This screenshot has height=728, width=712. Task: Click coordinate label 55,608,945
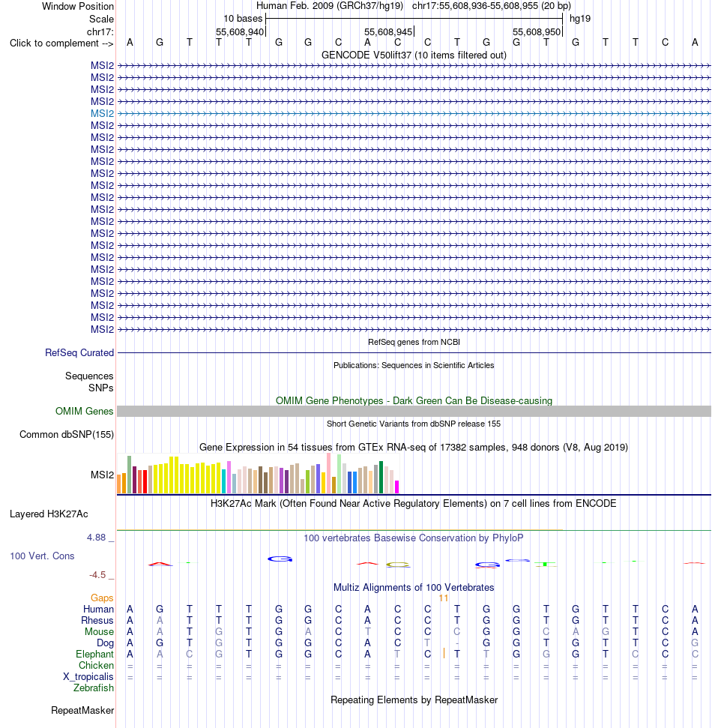[x=388, y=32]
